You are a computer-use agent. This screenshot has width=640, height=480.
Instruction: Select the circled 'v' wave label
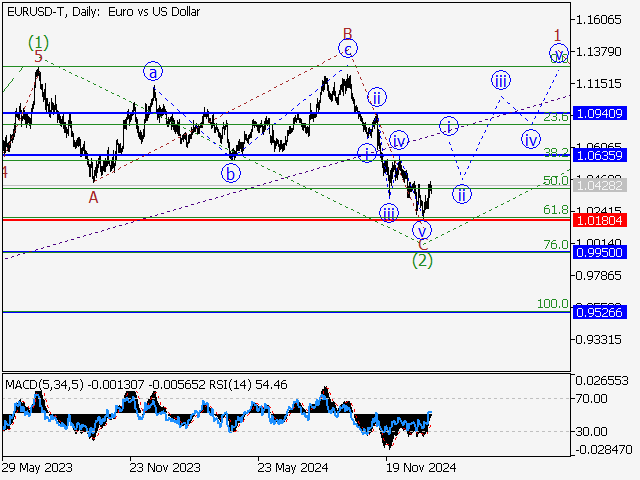click(422, 230)
